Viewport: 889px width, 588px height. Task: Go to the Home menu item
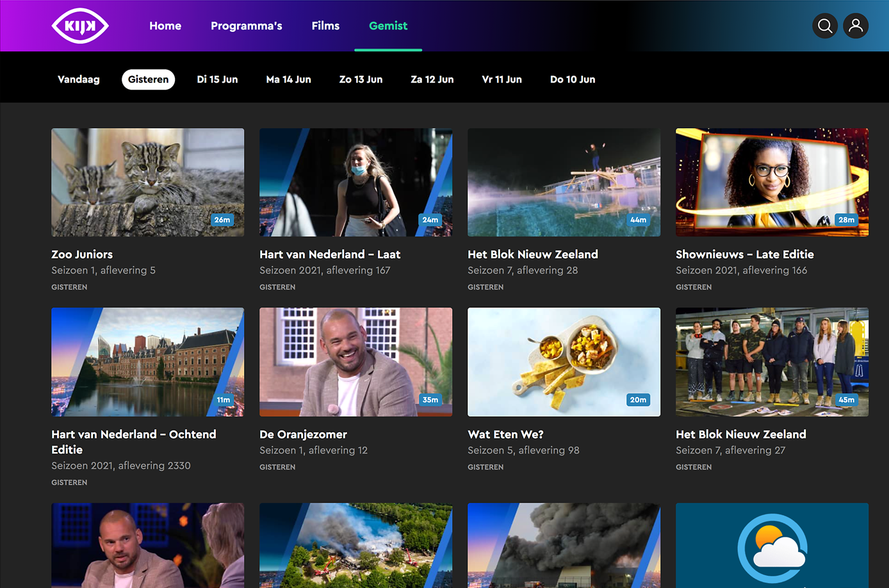tap(165, 26)
